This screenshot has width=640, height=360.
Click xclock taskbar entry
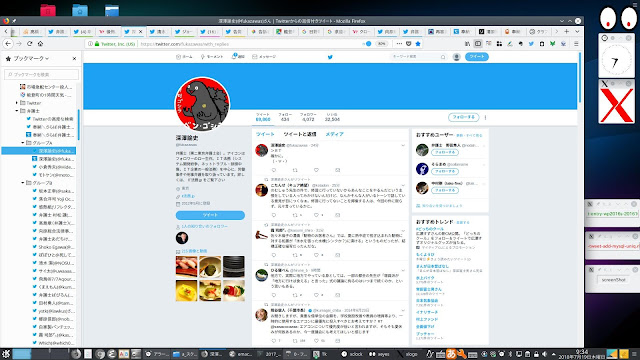click(352, 354)
